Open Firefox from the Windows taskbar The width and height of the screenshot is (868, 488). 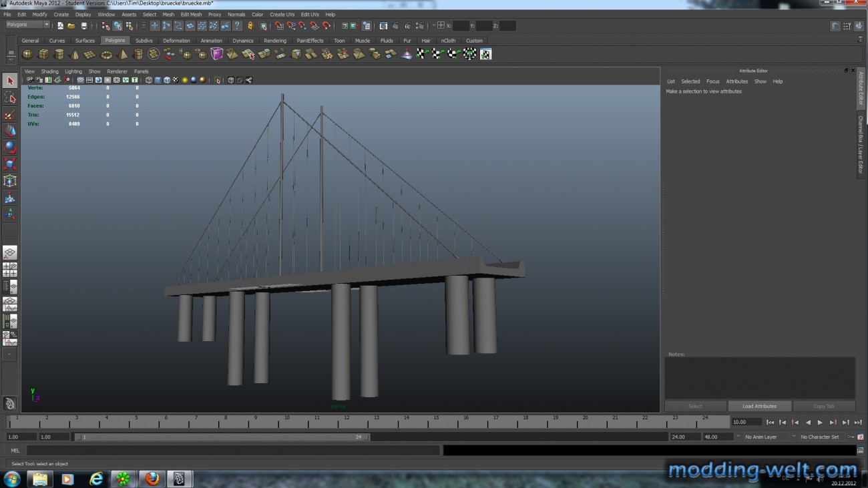pos(153,479)
